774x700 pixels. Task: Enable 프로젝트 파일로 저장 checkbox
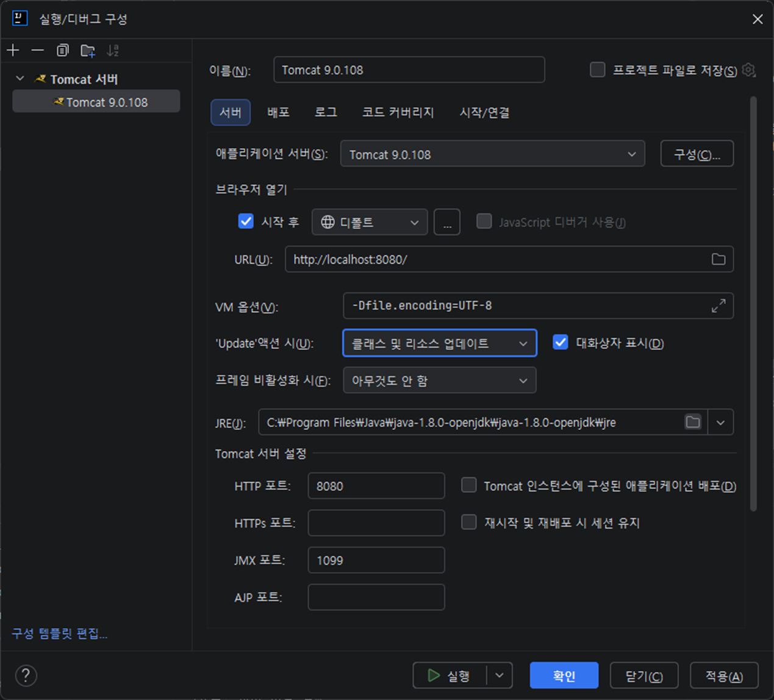pyautogui.click(x=598, y=70)
